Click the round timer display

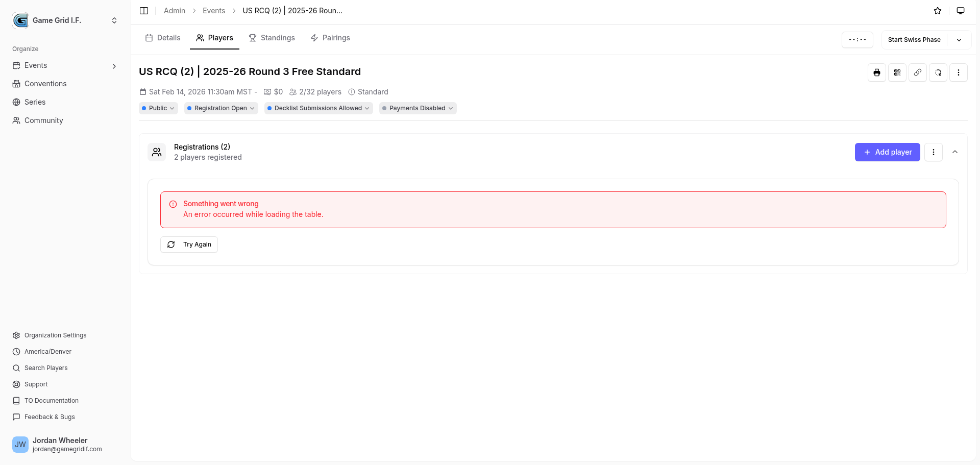(857, 40)
